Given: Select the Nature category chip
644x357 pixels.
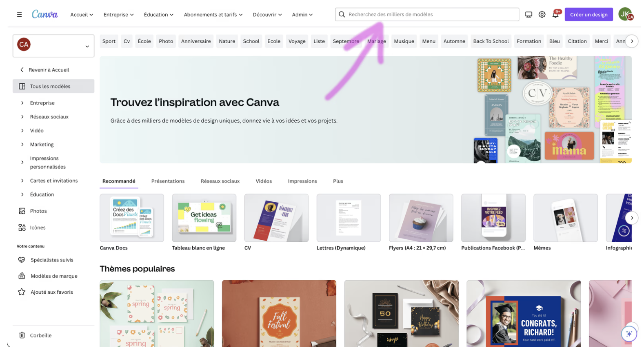Looking at the screenshot, I should click(x=227, y=41).
